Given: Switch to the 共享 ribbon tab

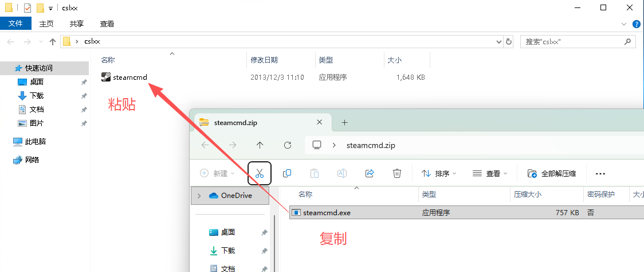Looking at the screenshot, I should (77, 24).
